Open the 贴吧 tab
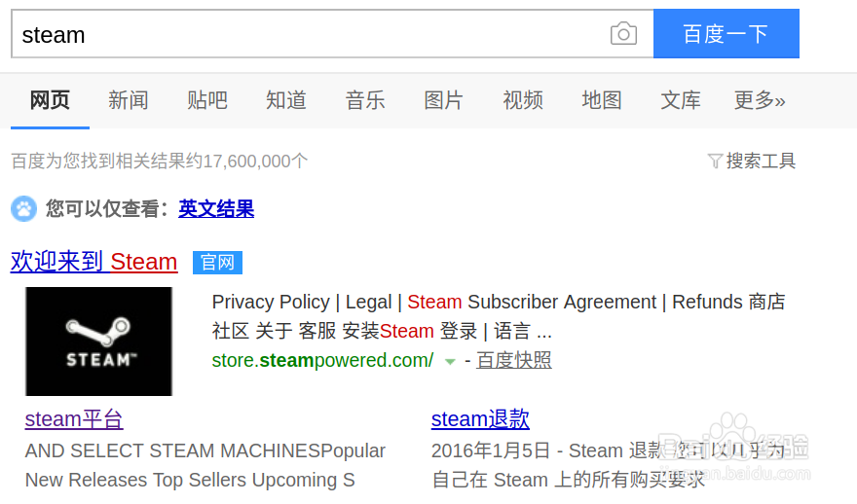The image size is (857, 504). tap(207, 100)
